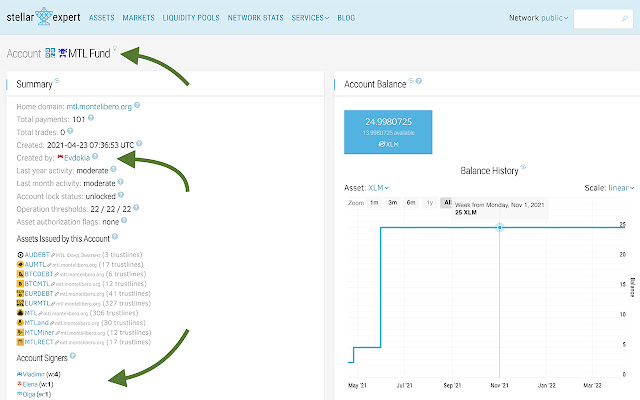Set chart zoom to 1m
This screenshot has width=640, height=400.
[374, 202]
